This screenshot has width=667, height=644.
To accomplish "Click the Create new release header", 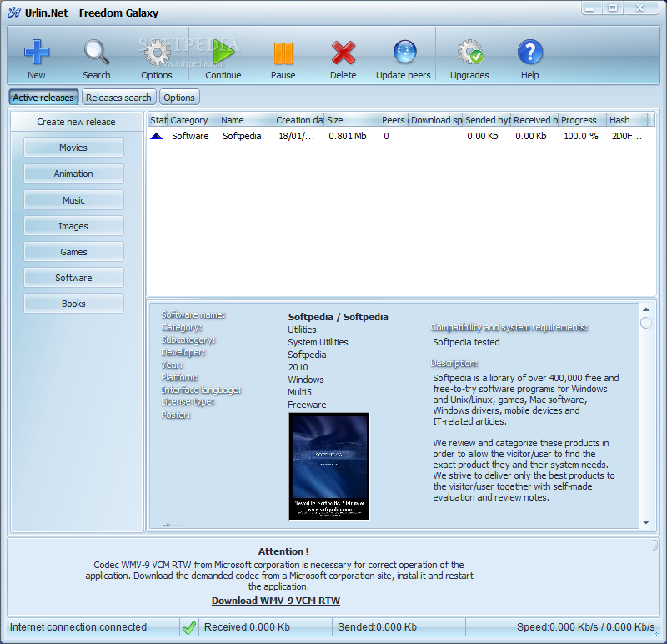I will pyautogui.click(x=76, y=122).
